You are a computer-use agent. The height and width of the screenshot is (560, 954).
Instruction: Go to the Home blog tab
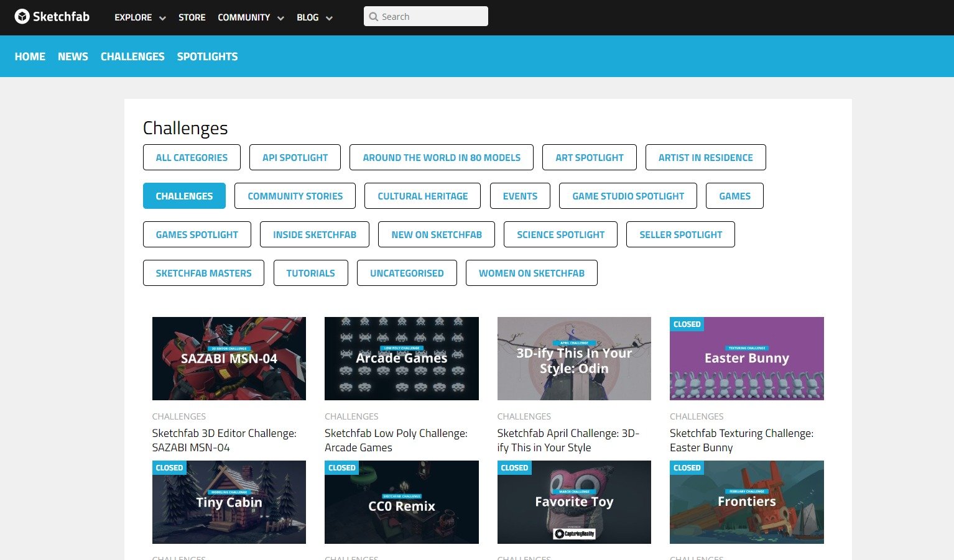[30, 57]
